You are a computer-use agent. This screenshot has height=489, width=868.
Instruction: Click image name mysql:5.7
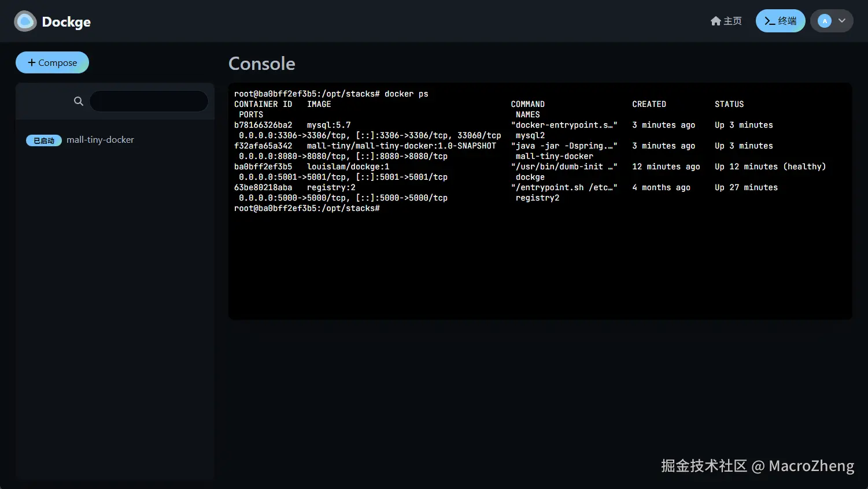click(329, 125)
